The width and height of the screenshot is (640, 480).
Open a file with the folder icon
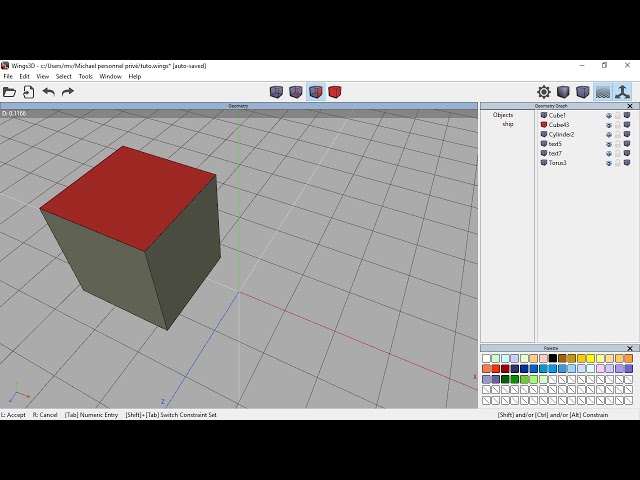pyautogui.click(x=9, y=92)
